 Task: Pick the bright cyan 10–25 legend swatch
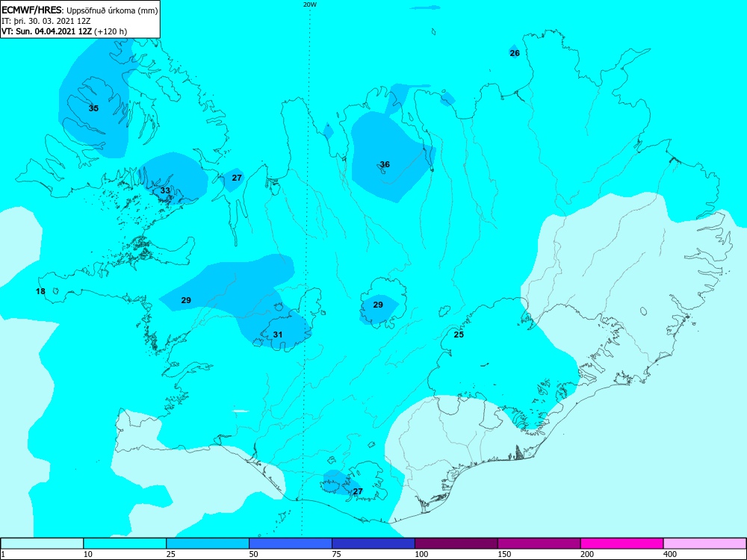click(125, 544)
